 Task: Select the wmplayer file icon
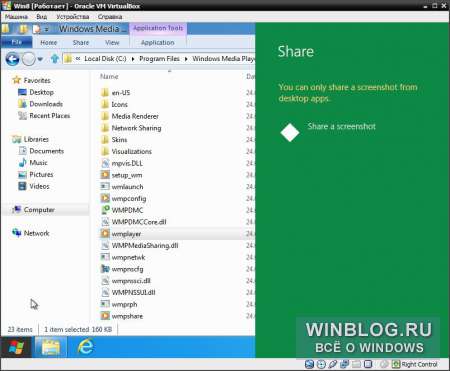coord(105,234)
